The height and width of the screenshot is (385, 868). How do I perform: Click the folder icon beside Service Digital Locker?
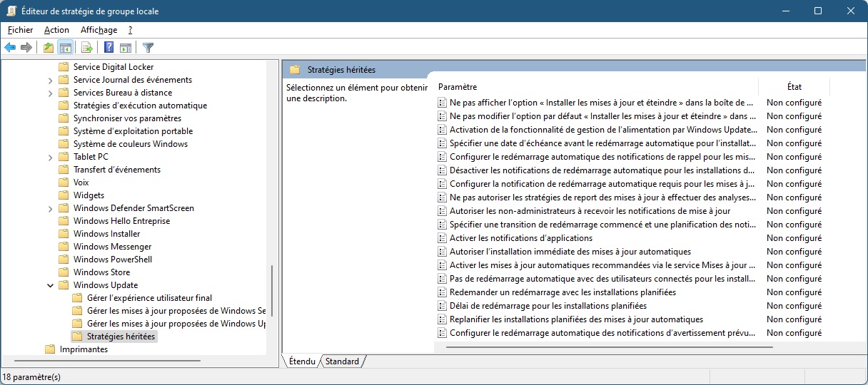[x=64, y=67]
